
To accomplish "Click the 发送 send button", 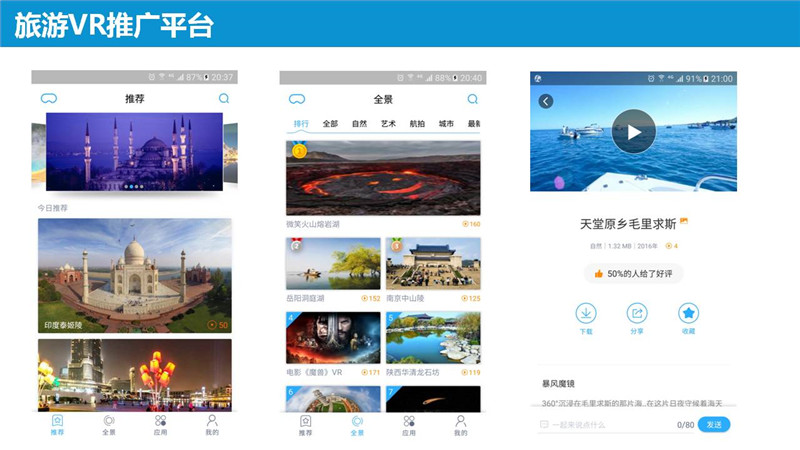I will point(714,425).
